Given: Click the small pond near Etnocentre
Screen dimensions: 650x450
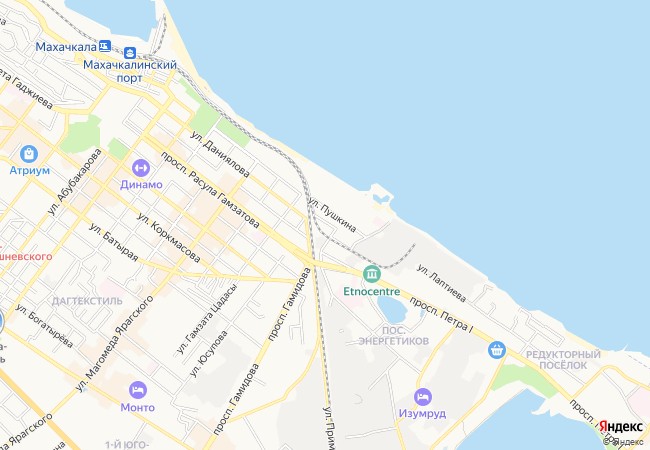Looking at the screenshot, I should [x=392, y=310].
